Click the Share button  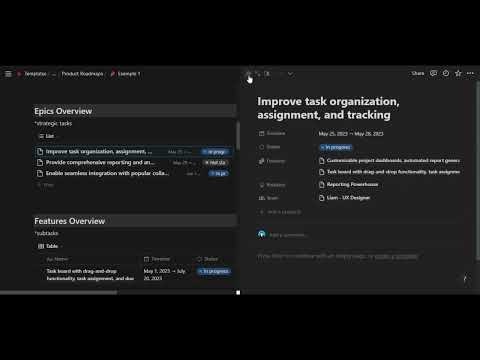pos(418,73)
